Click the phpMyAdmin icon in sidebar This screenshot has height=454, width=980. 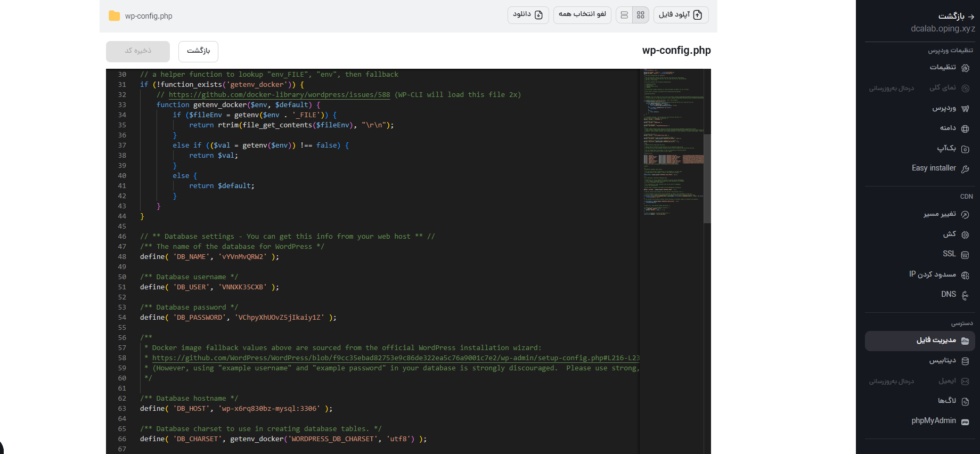(x=965, y=421)
